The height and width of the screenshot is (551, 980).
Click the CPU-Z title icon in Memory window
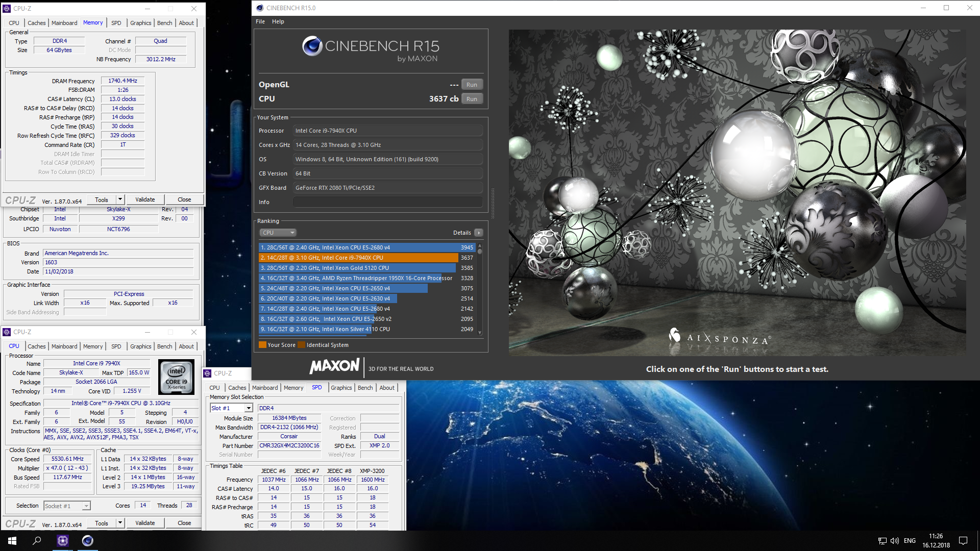(x=7, y=9)
